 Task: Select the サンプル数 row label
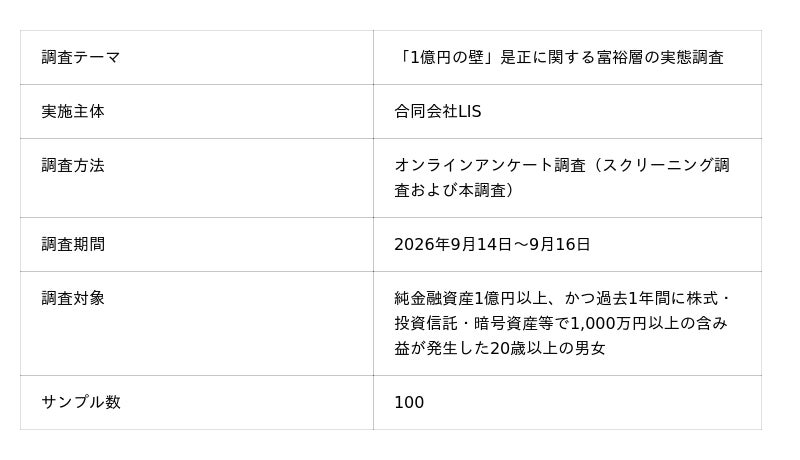click(81, 402)
